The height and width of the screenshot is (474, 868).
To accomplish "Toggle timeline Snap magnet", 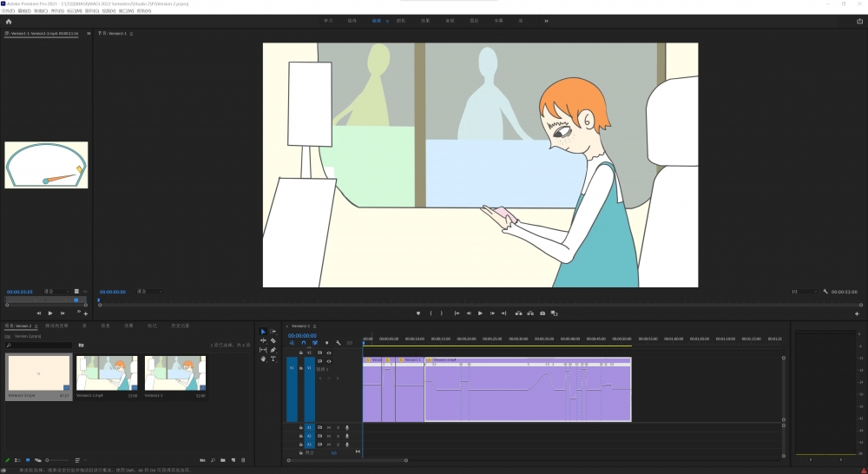I will [x=303, y=343].
